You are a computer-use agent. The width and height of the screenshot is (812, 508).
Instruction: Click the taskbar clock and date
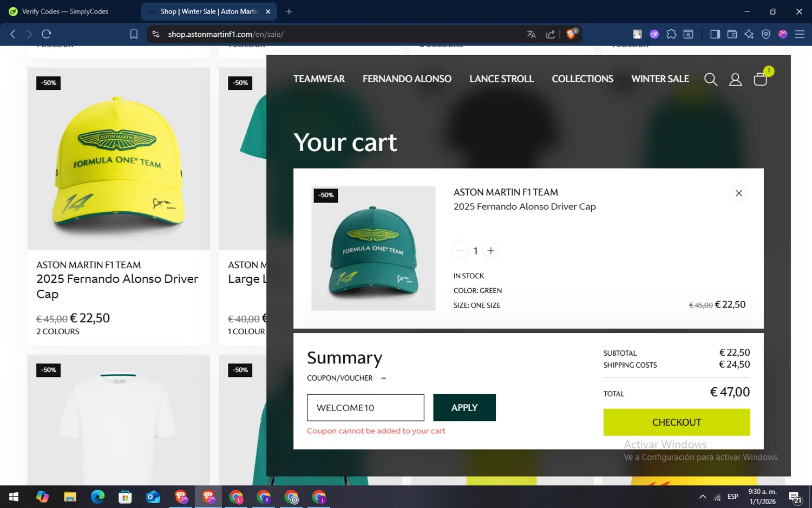click(762, 497)
